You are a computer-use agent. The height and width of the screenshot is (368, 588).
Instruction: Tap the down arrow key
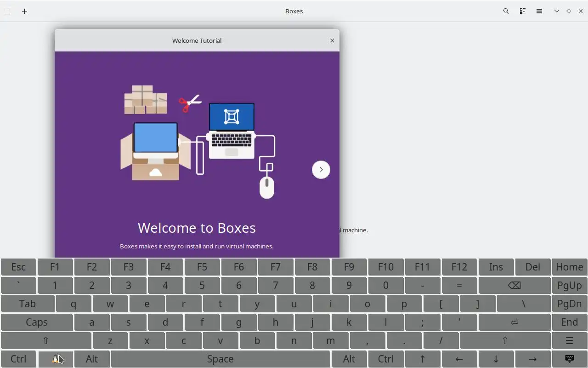coord(496,359)
